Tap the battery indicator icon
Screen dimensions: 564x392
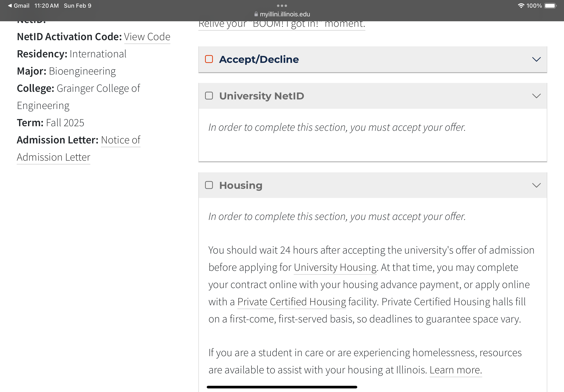coord(550,6)
